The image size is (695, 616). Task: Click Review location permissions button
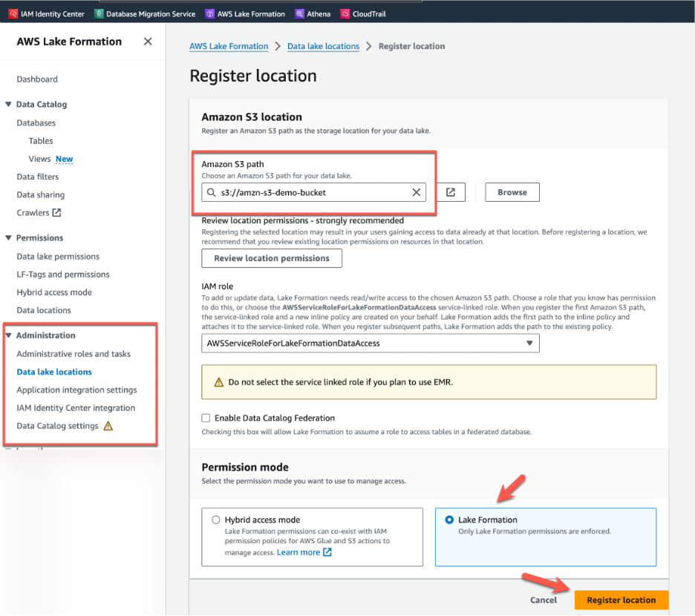pyautogui.click(x=272, y=258)
